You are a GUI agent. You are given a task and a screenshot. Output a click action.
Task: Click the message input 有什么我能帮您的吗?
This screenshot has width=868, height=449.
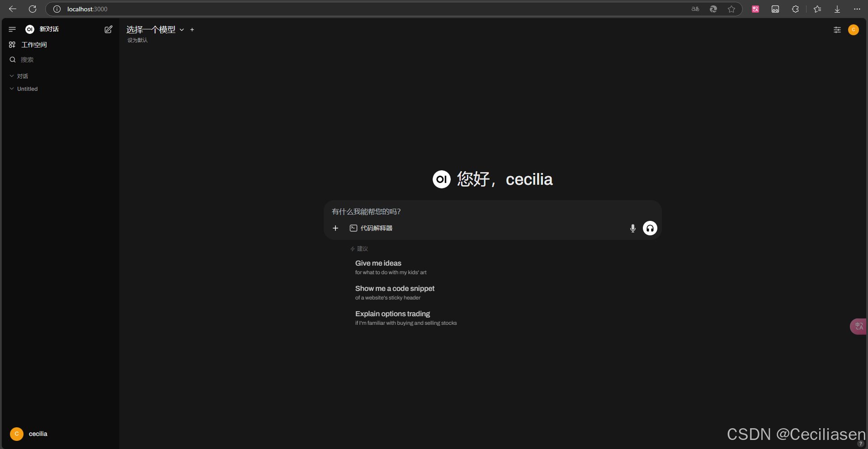(x=493, y=211)
